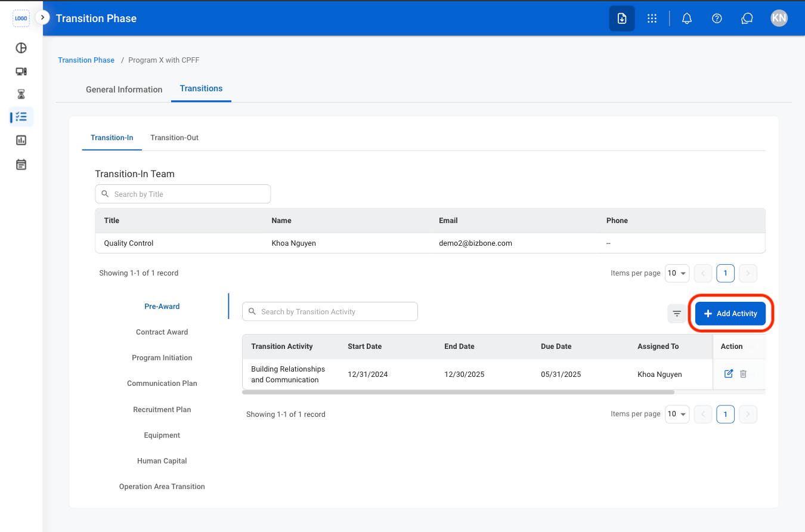This screenshot has width=805, height=532.
Task: Select the Transition-In sub-tab
Action: pyautogui.click(x=112, y=138)
